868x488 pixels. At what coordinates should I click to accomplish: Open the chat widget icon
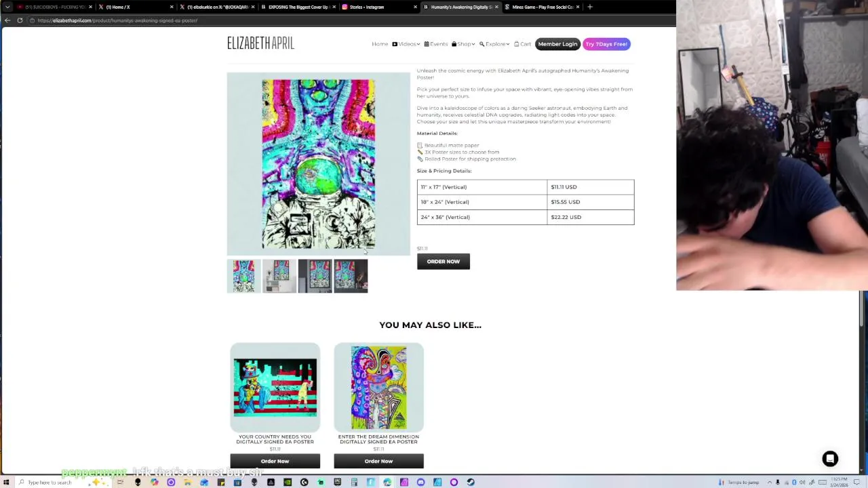830,459
